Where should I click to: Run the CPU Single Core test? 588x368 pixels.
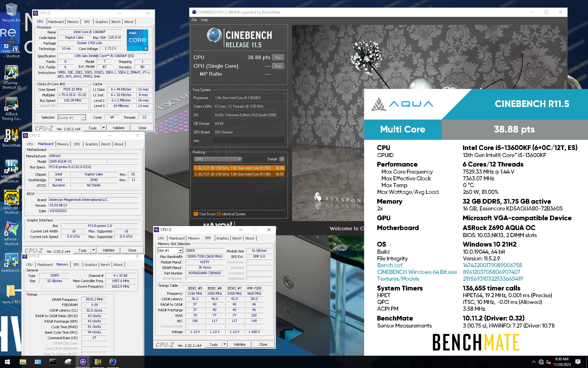click(x=278, y=66)
